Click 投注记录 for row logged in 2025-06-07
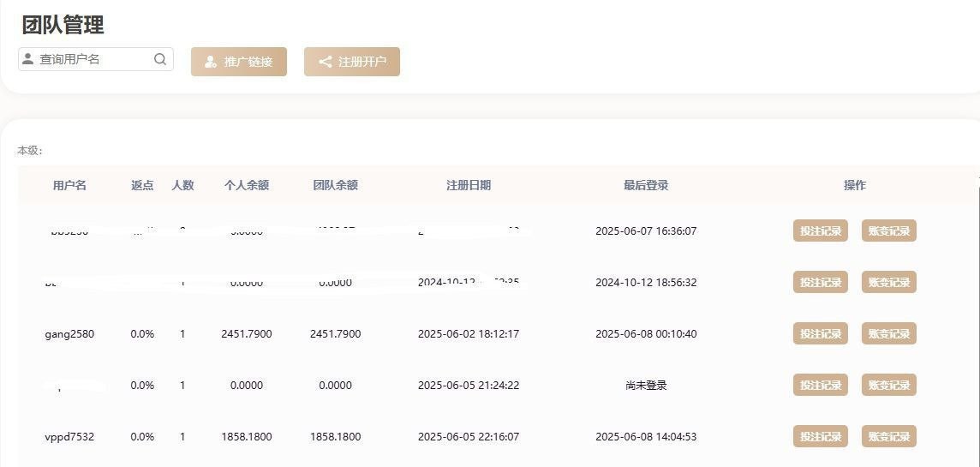Viewport: 980px width, 467px height. 820,231
